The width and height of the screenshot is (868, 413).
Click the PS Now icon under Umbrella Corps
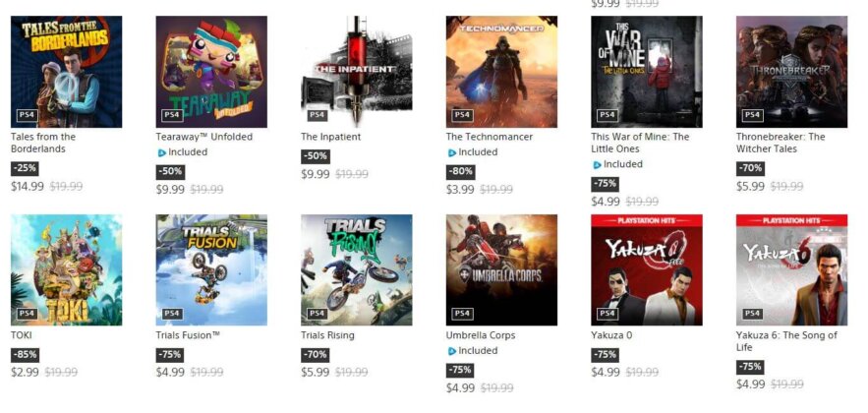[452, 351]
